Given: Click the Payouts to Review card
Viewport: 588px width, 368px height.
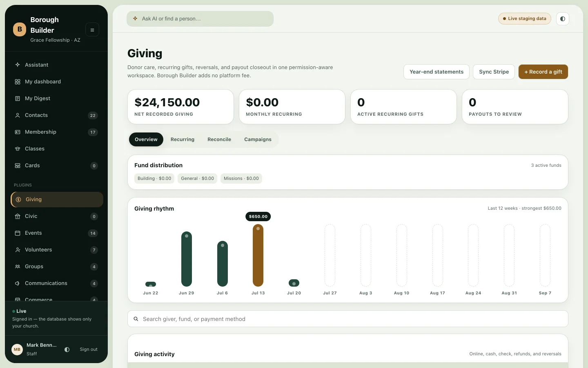Looking at the screenshot, I should [x=515, y=107].
